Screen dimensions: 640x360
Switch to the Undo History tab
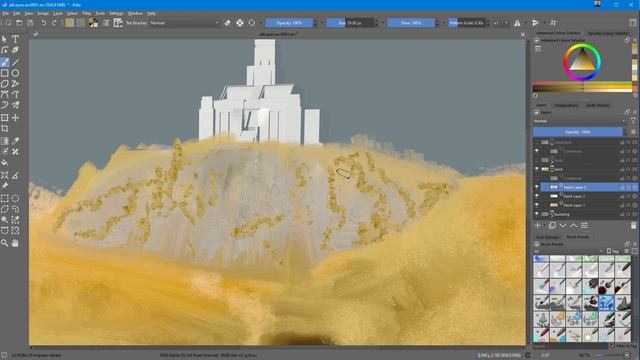[x=598, y=105]
